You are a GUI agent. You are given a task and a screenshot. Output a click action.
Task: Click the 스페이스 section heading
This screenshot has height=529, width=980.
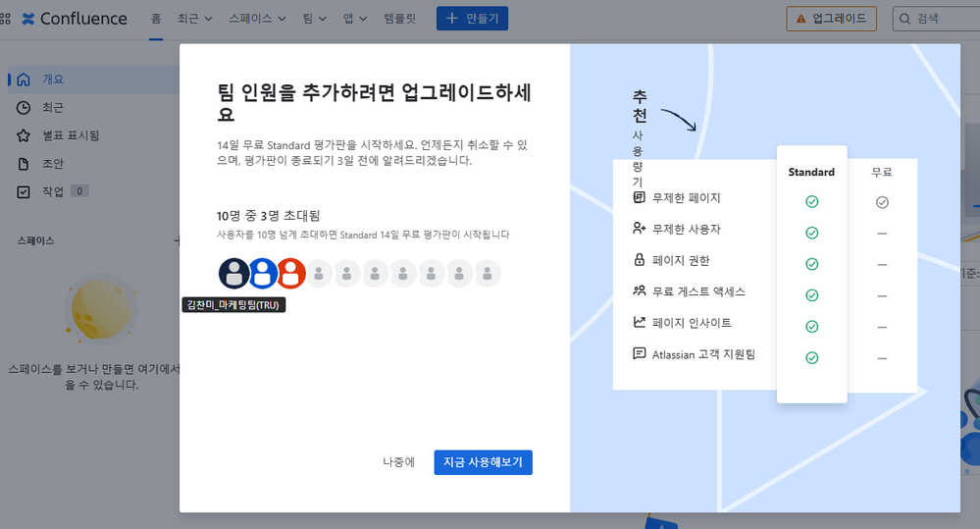click(35, 240)
